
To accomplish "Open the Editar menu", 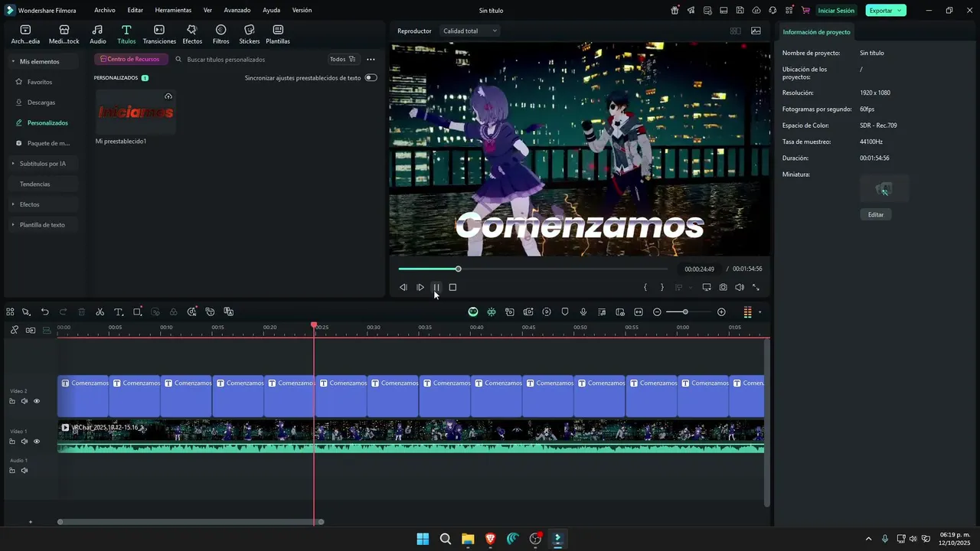I will [x=136, y=11].
